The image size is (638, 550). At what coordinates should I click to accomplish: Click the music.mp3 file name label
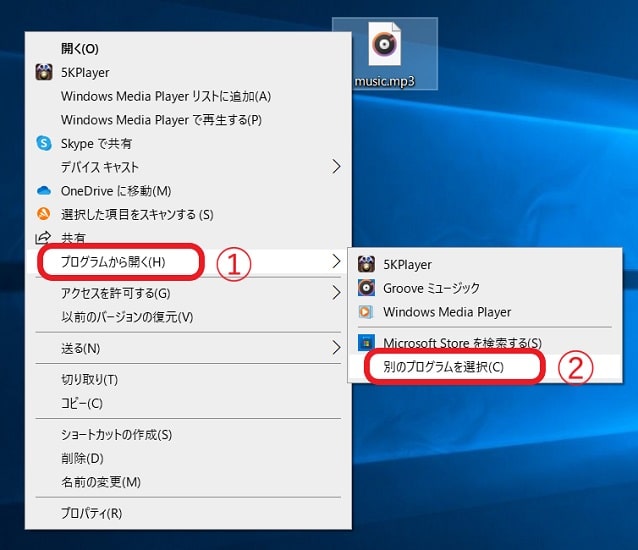385,81
